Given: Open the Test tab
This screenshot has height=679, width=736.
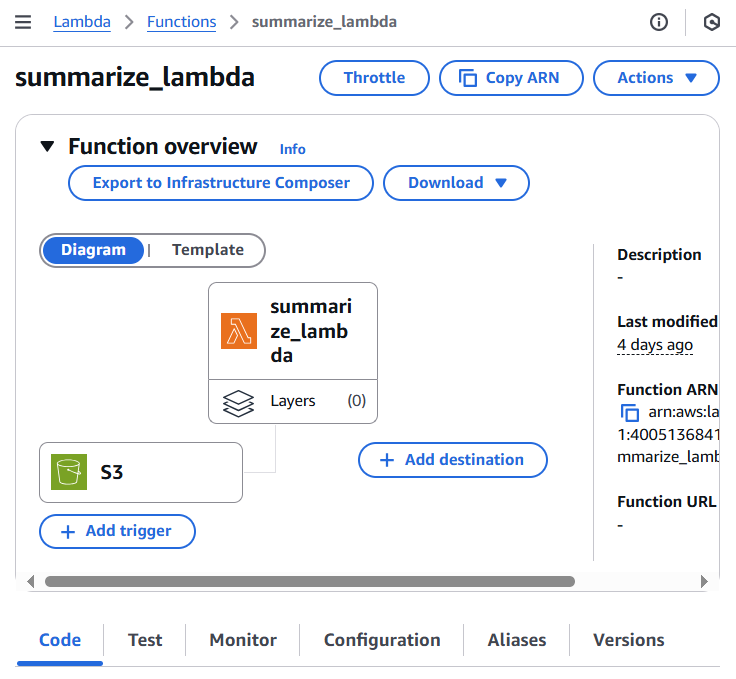Looking at the screenshot, I should pyautogui.click(x=145, y=640).
